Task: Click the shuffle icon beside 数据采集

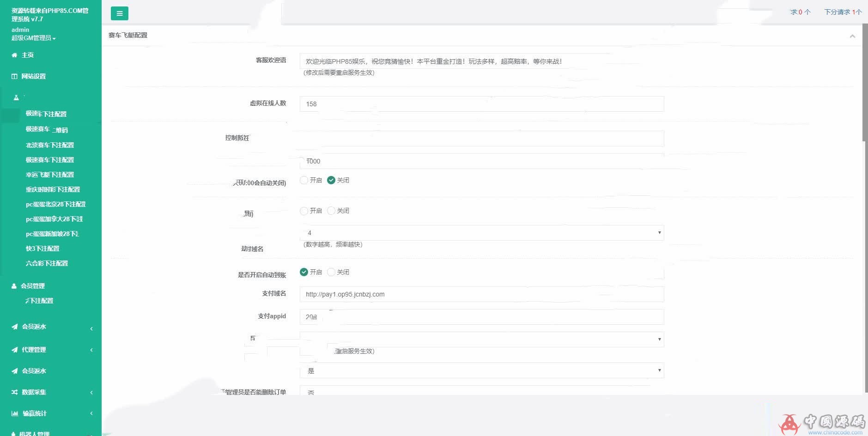Action: (x=14, y=392)
